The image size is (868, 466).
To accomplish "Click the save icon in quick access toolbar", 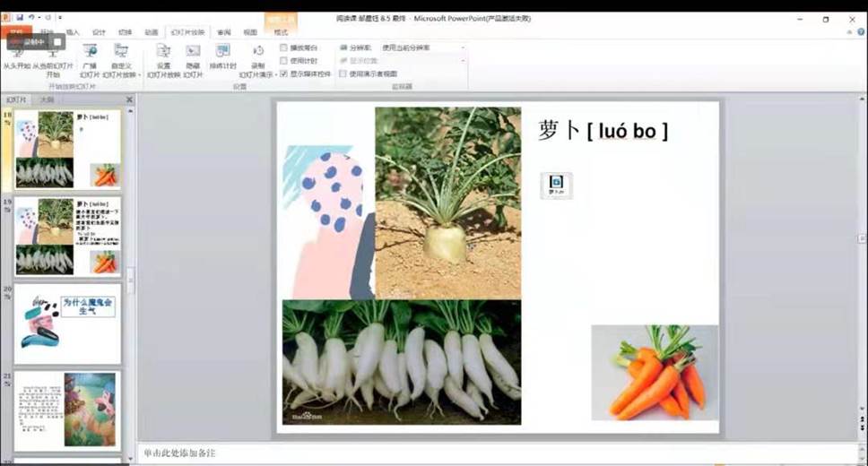I will pyautogui.click(x=19, y=17).
